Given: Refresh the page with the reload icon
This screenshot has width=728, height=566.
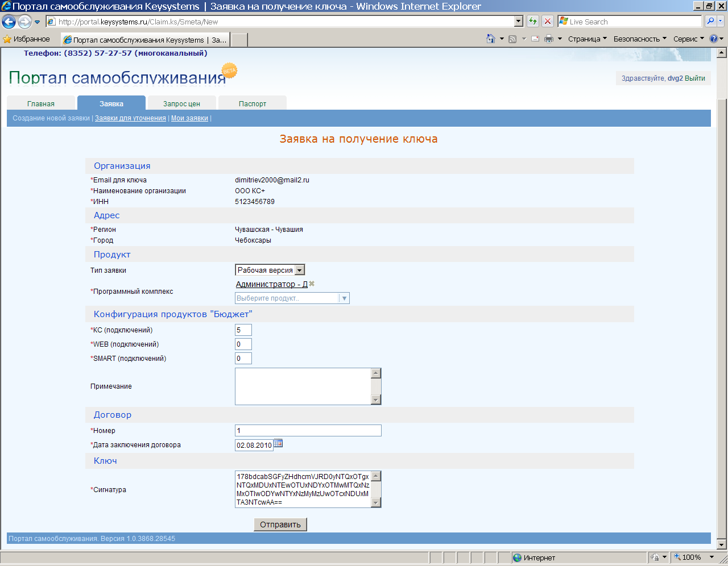Looking at the screenshot, I should point(533,22).
